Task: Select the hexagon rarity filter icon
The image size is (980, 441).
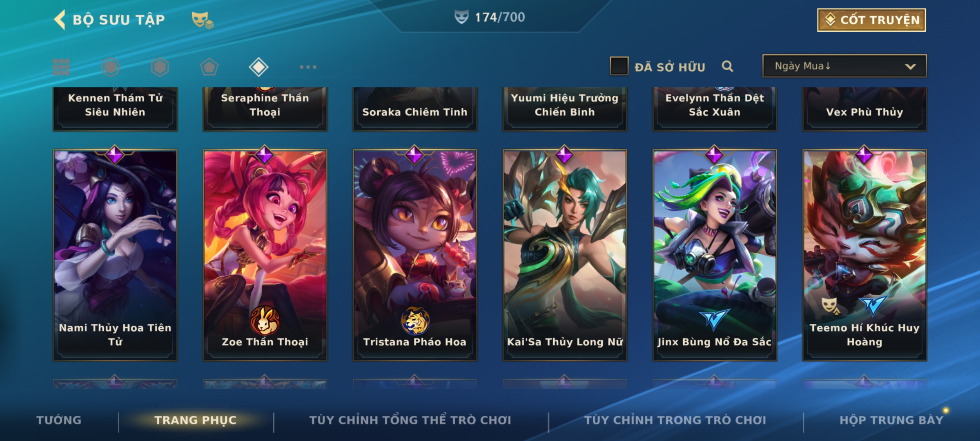Action: pos(160,67)
